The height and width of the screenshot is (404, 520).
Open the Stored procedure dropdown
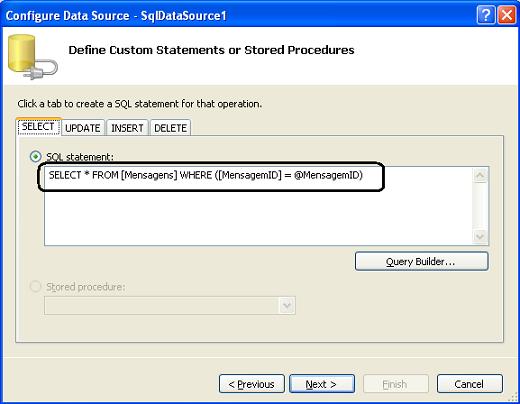[x=287, y=305]
